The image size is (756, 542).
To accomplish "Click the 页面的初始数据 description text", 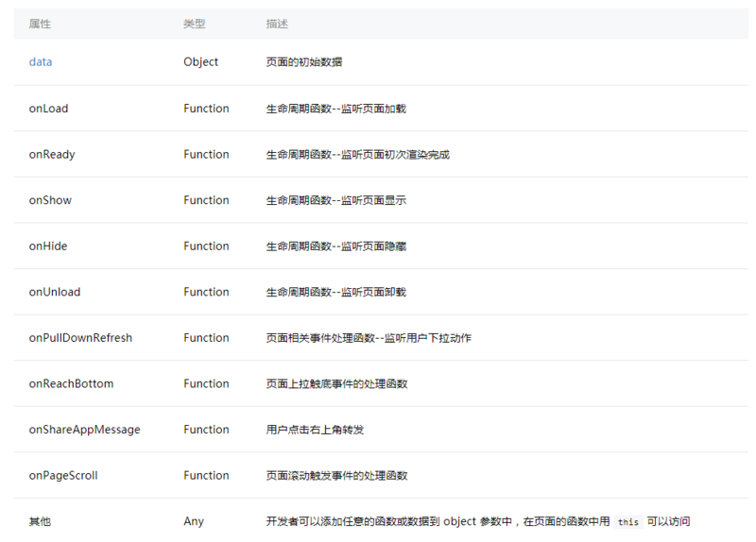I will [x=304, y=62].
